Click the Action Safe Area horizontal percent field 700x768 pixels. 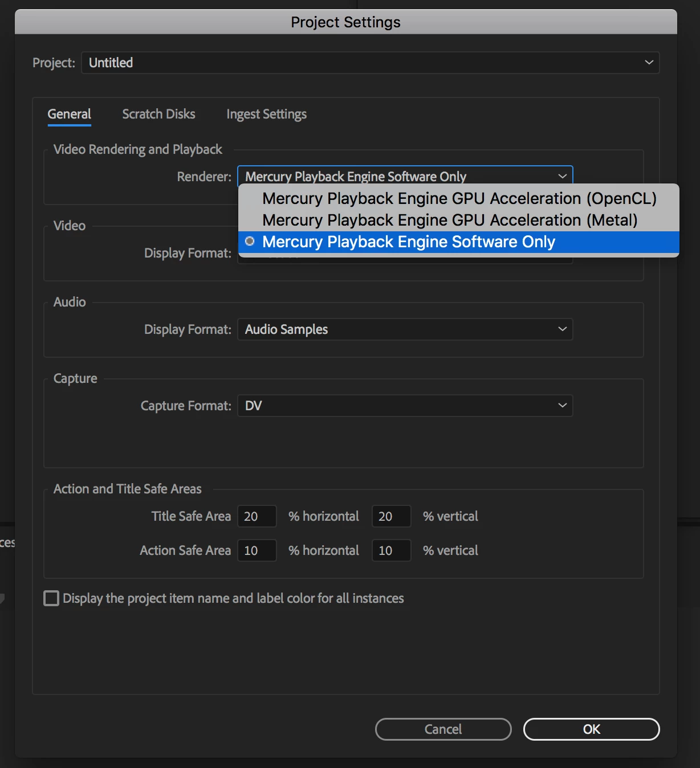(x=257, y=550)
